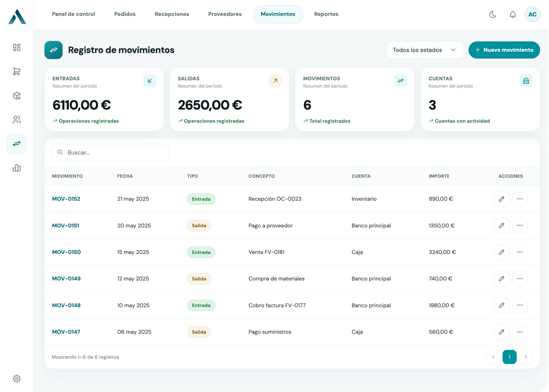The image size is (549, 392).
Task: Open the shopping cart sidebar icon
Action: (x=17, y=72)
